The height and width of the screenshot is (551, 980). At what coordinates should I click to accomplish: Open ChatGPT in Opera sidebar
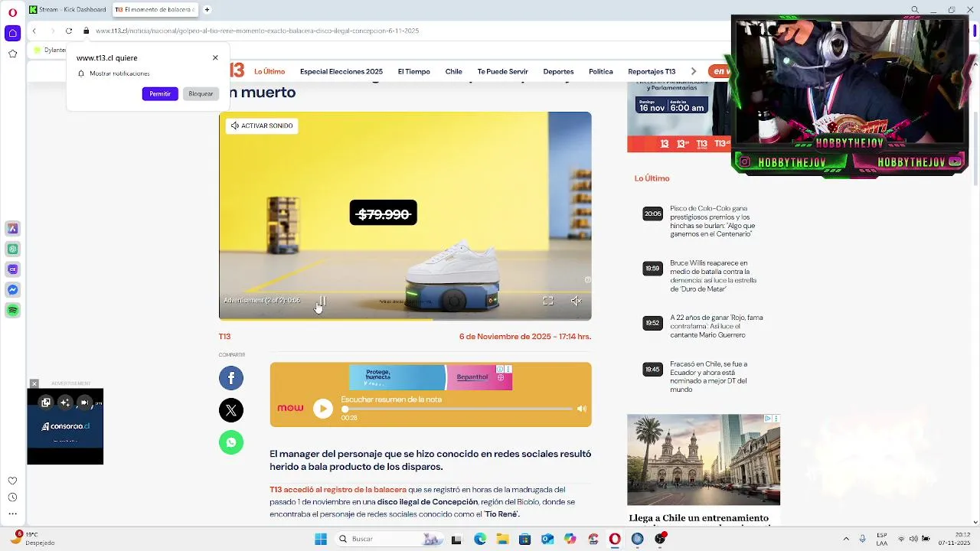(x=12, y=249)
